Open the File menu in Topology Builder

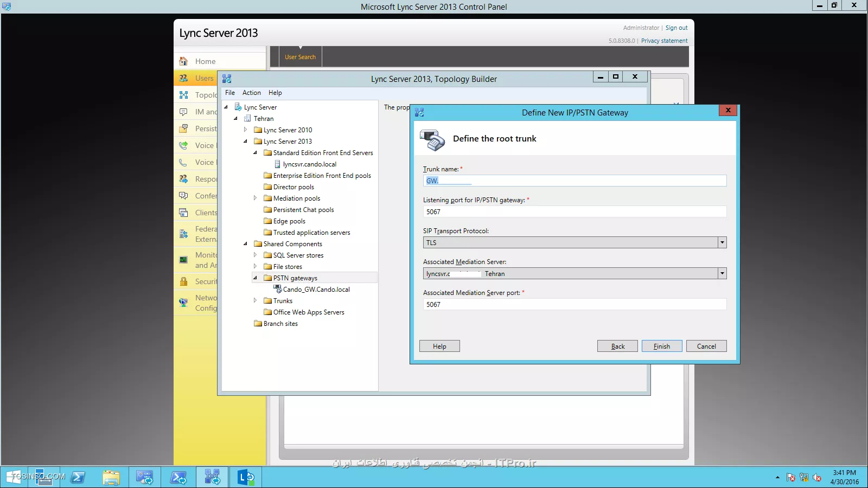click(x=230, y=93)
